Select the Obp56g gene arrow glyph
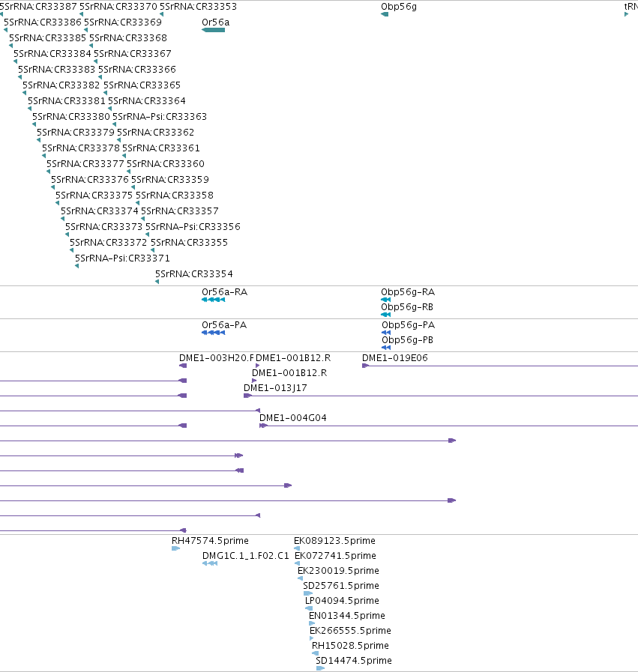This screenshot has width=638, height=672. click(385, 14)
